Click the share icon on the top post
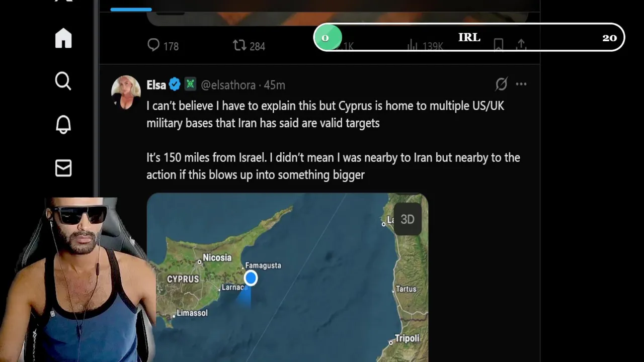This screenshot has height=362, width=644. click(x=521, y=45)
